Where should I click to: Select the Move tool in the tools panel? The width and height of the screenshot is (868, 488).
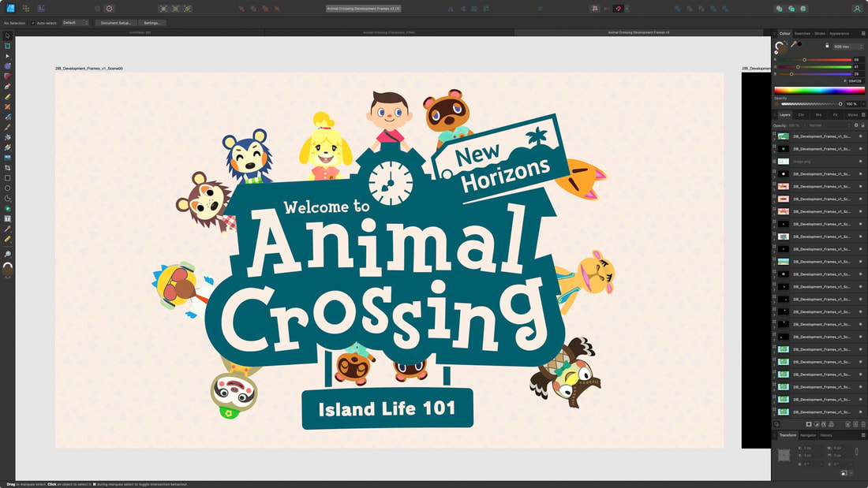pyautogui.click(x=7, y=35)
